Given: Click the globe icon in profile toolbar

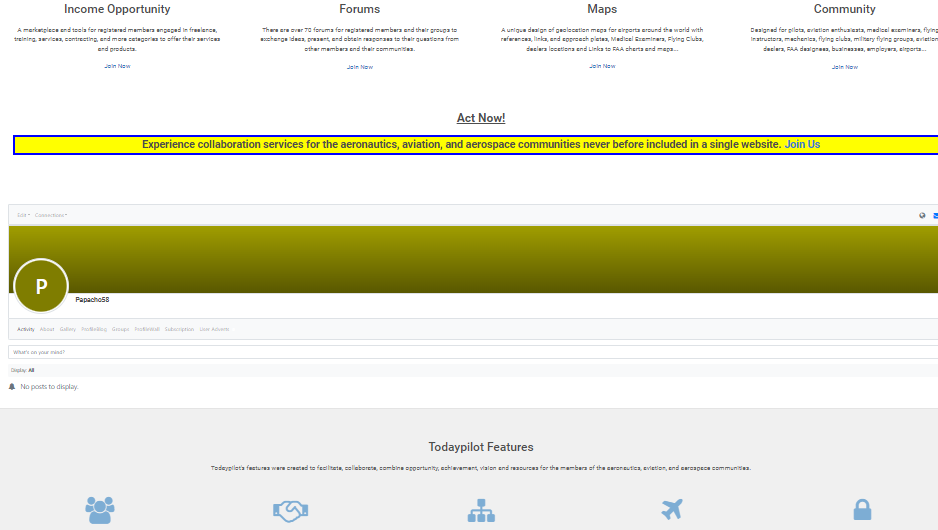Looking at the screenshot, I should (922, 215).
